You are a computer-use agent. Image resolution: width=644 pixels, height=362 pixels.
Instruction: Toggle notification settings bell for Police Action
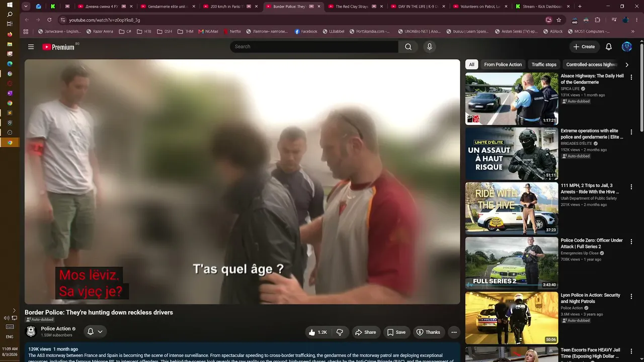click(95, 332)
